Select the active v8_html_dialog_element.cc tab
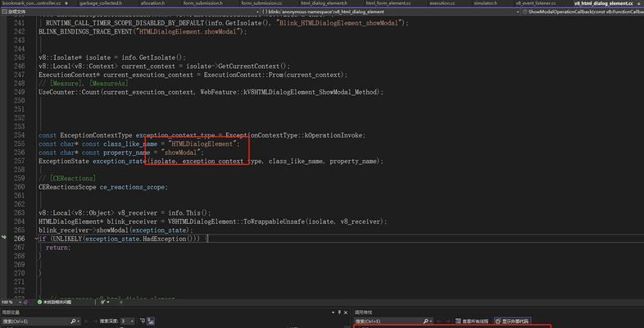Image resolution: width=644 pixels, height=328 pixels. coord(604,3)
